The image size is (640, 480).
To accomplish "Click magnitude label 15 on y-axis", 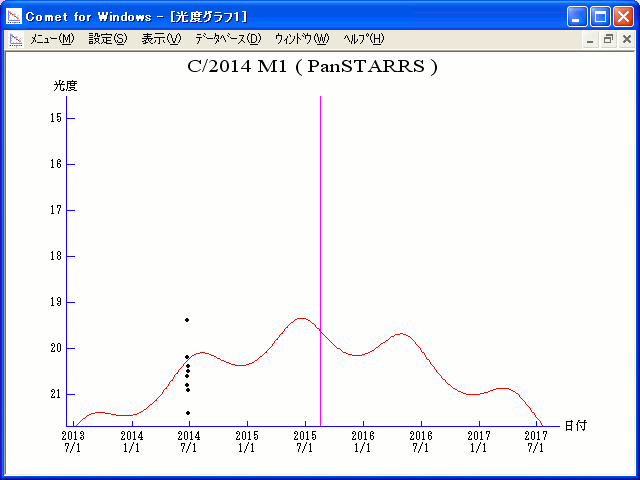I will (56, 118).
